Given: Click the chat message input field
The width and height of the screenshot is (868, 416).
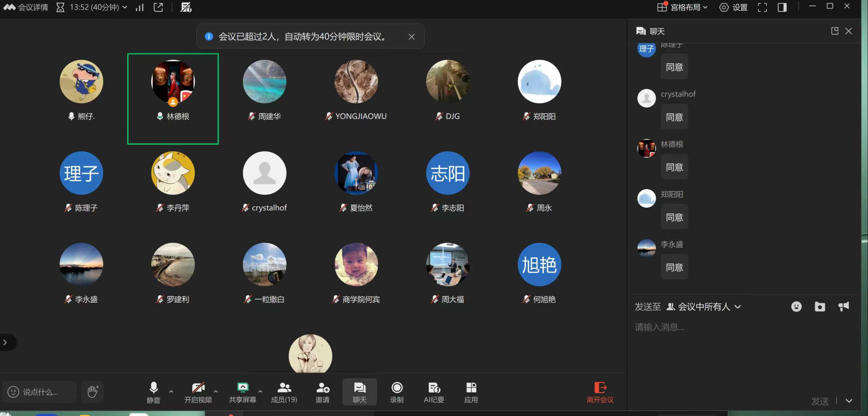Looking at the screenshot, I should pos(708,327).
